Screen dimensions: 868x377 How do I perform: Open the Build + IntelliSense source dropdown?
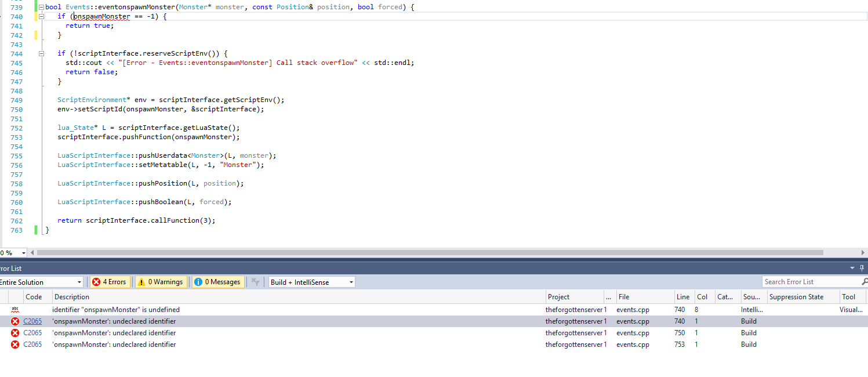point(311,282)
